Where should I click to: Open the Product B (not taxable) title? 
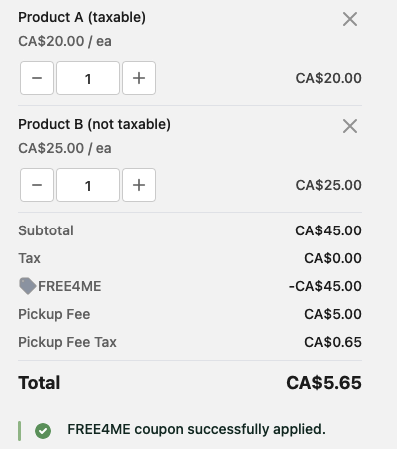pos(94,124)
